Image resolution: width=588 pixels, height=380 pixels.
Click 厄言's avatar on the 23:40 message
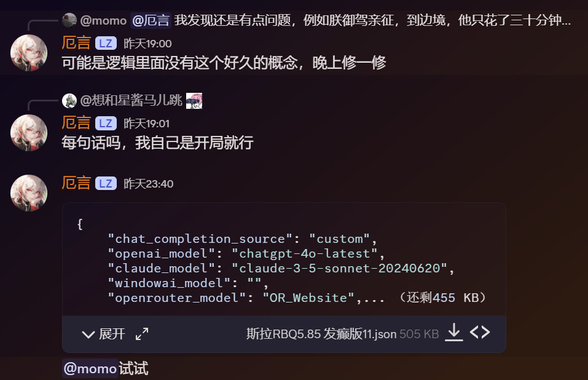pos(29,193)
